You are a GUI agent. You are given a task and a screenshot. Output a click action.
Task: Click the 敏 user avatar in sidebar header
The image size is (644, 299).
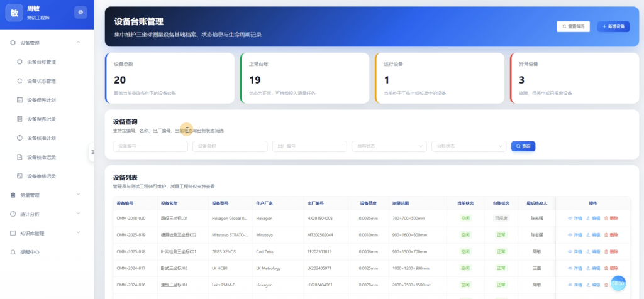coord(14,13)
